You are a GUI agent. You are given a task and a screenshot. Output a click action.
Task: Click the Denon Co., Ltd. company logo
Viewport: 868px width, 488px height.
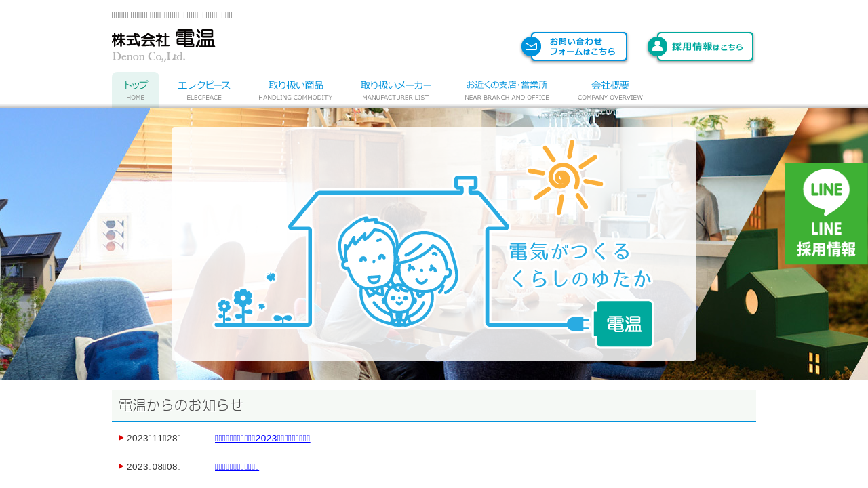(x=163, y=45)
